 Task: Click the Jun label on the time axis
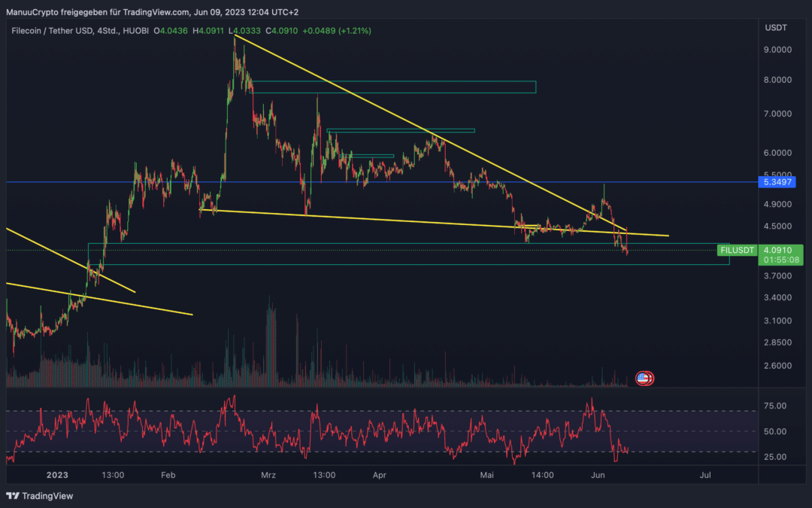coord(598,475)
